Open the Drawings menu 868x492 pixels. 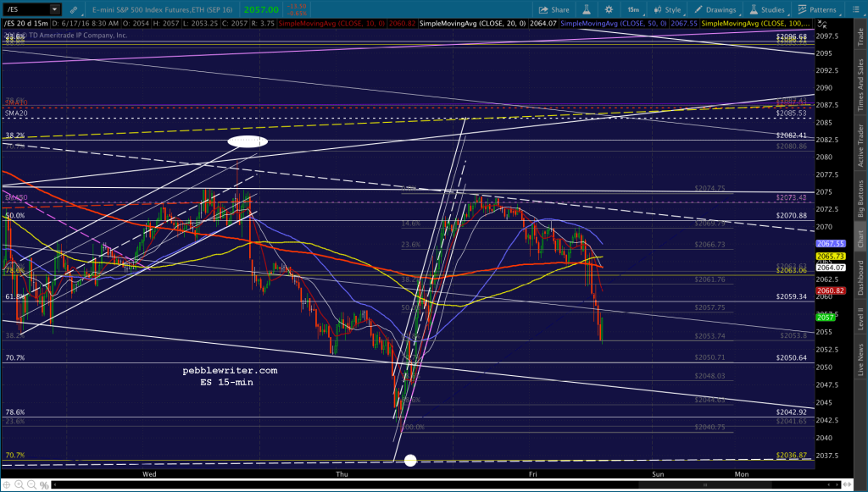[715, 9]
